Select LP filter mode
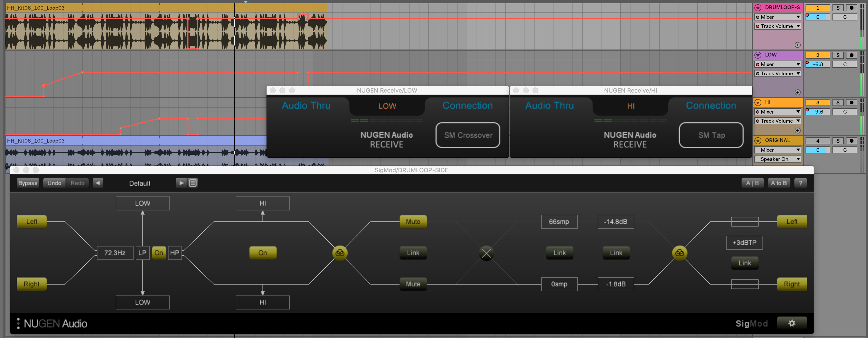The height and width of the screenshot is (338, 868). pos(142,253)
